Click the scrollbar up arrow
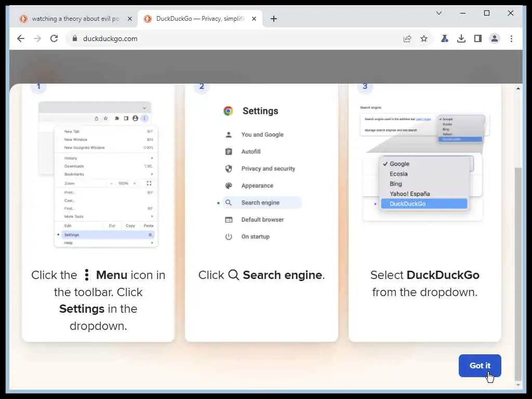The image size is (532, 399). [x=518, y=88]
